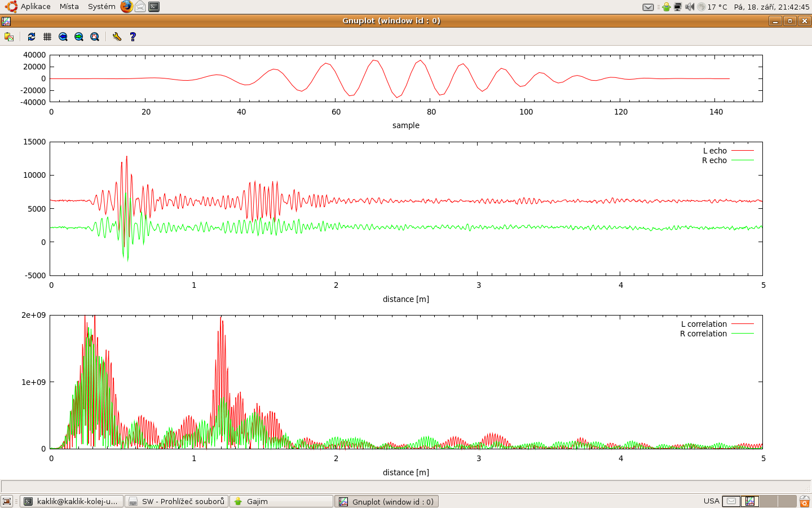812x508 pixels.
Task: Toggle the grid on the plot
Action: 47,37
